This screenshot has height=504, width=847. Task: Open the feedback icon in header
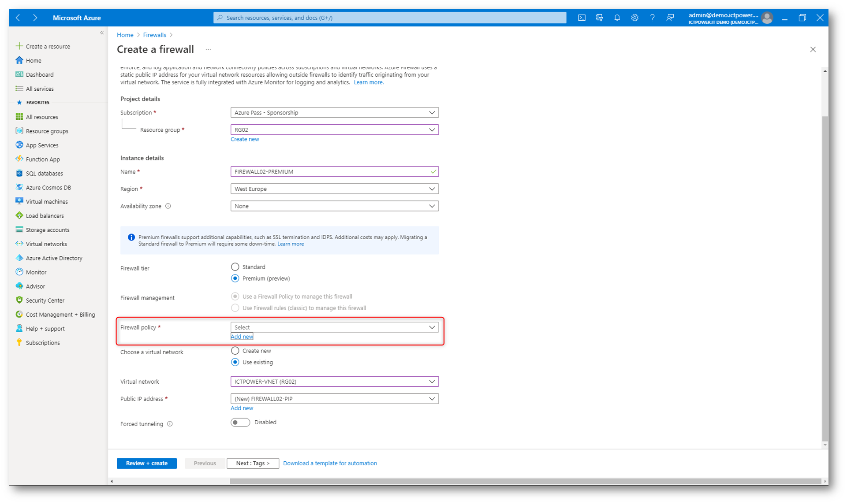point(670,18)
